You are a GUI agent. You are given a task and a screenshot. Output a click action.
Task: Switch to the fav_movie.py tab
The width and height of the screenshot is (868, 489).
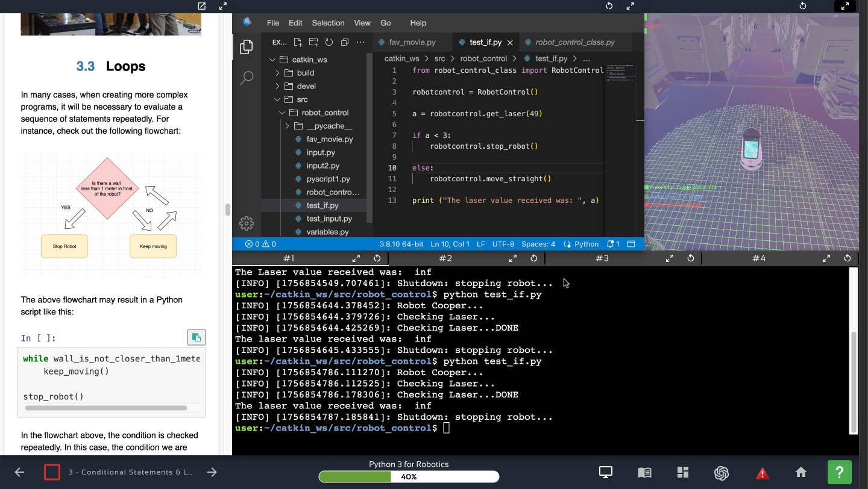click(412, 42)
